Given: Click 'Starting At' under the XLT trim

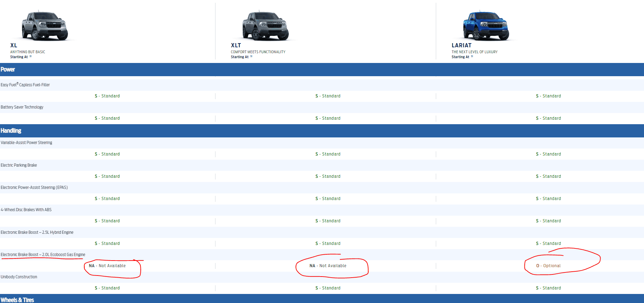Looking at the screenshot, I should point(240,57).
